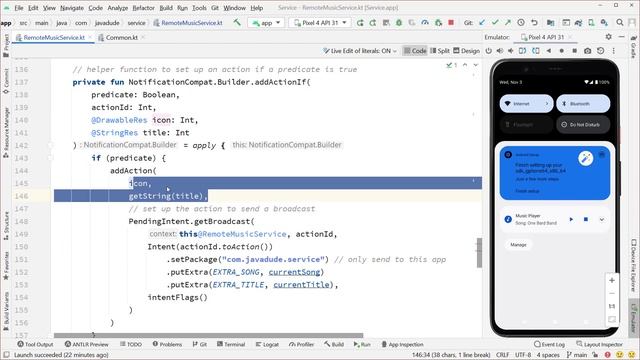Select the Pixel 4 API 31 emulator tab
The image size is (640, 360).
[x=546, y=37]
